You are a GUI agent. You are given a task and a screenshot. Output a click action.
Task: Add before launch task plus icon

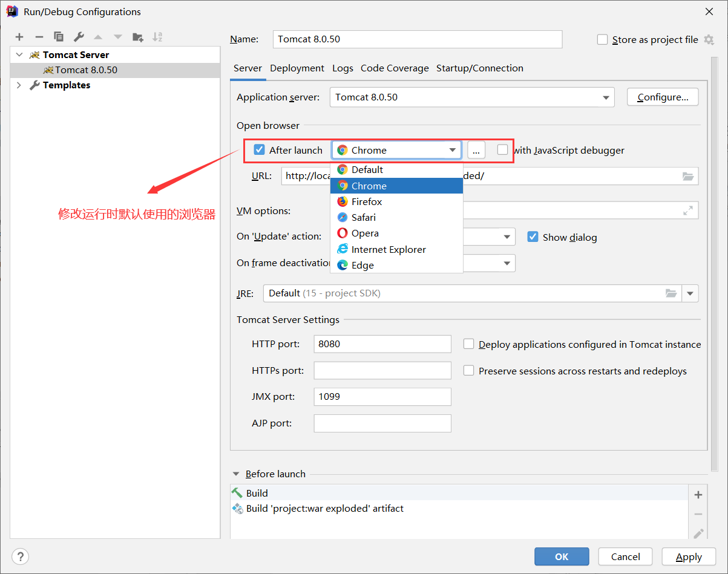[x=698, y=495]
